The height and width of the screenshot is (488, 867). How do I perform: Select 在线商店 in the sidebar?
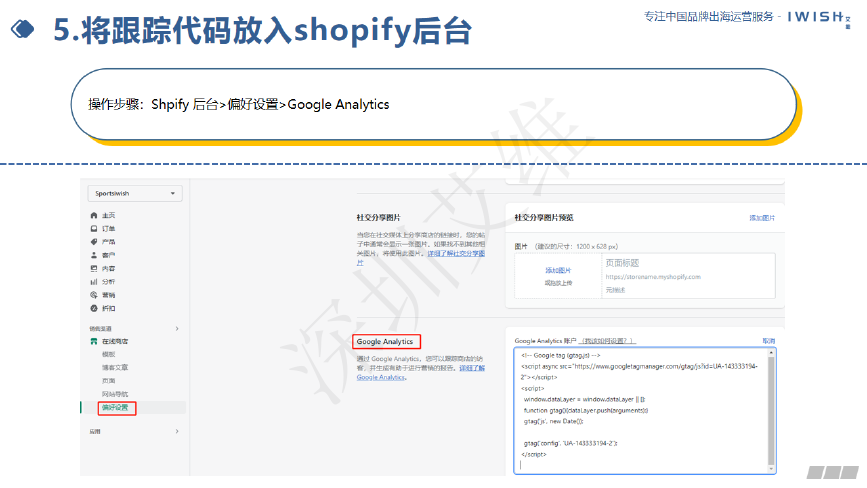pos(115,342)
